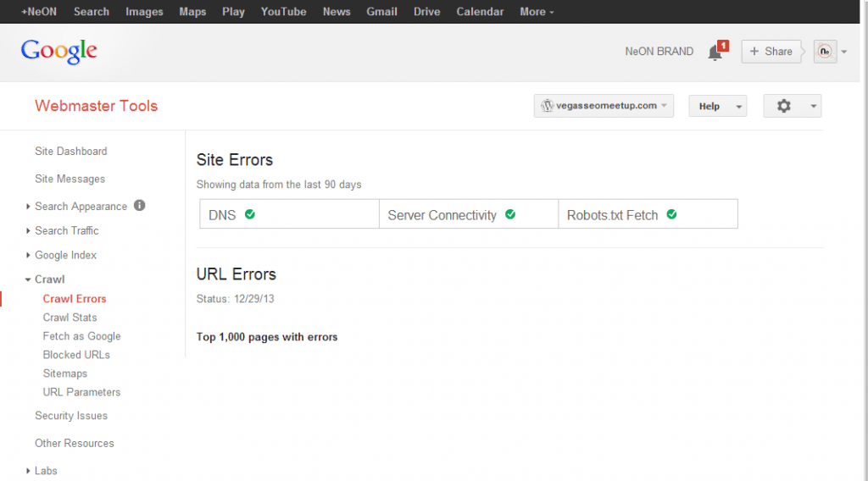Viewport: 868px width, 481px height.
Task: Open Drive in the top bar
Action: click(x=427, y=12)
